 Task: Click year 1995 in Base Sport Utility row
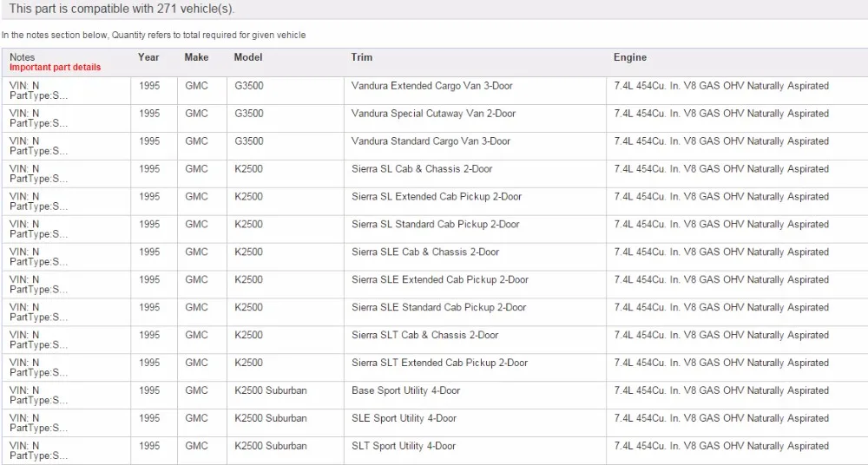coord(149,390)
